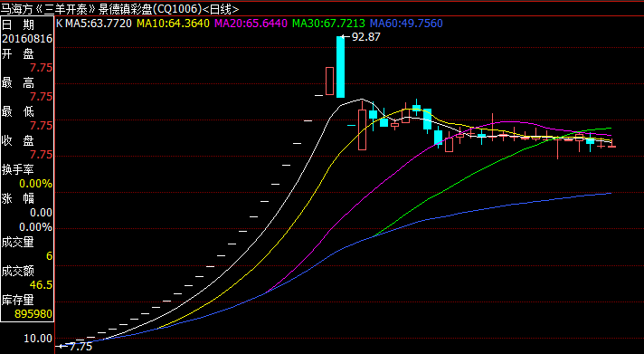Viewport: 644px width, 354px height.
Task: Click the tall cyan candlestick at the peak
Action: pos(340,67)
